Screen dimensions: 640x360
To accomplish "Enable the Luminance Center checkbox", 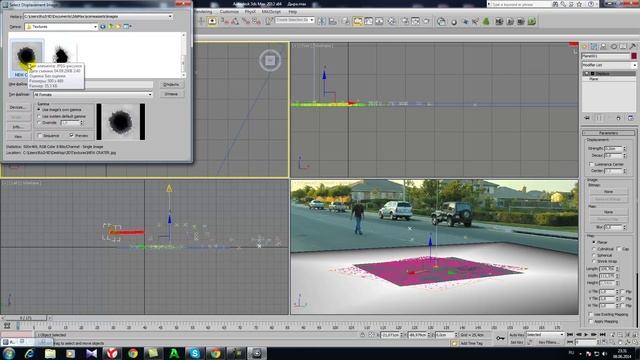I will pyautogui.click(x=591, y=164).
